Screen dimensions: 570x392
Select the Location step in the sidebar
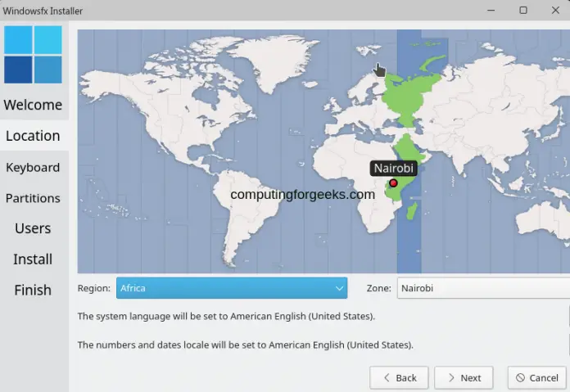point(33,136)
